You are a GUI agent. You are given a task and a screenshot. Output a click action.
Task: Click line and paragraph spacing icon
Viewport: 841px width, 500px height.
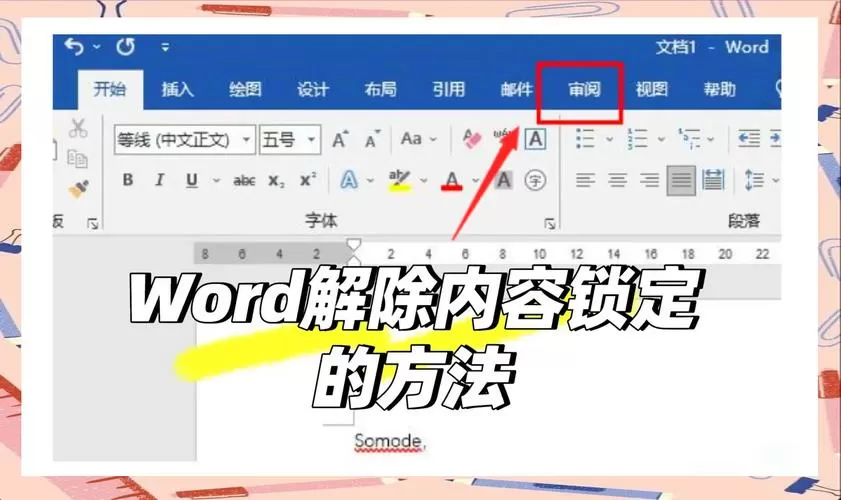click(754, 180)
